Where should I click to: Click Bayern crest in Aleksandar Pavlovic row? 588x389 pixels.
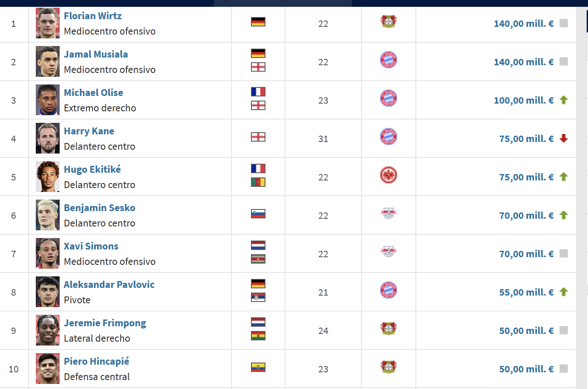tap(388, 290)
